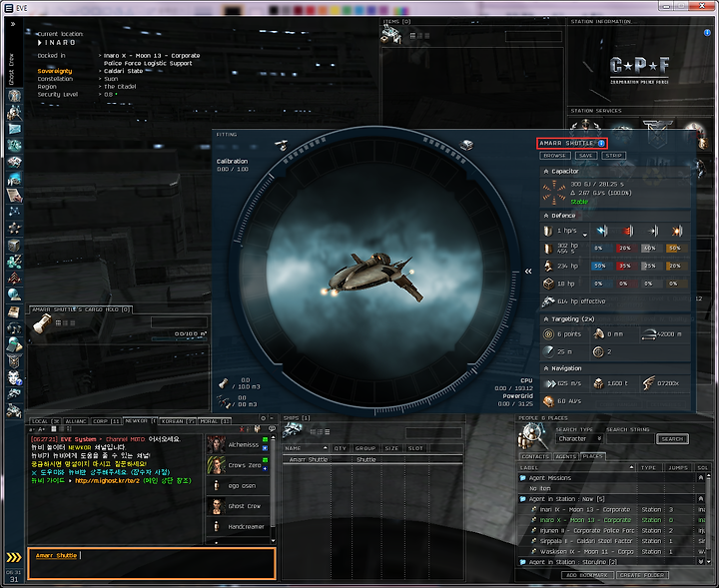Switch cargo hold to icon view

pos(58,322)
